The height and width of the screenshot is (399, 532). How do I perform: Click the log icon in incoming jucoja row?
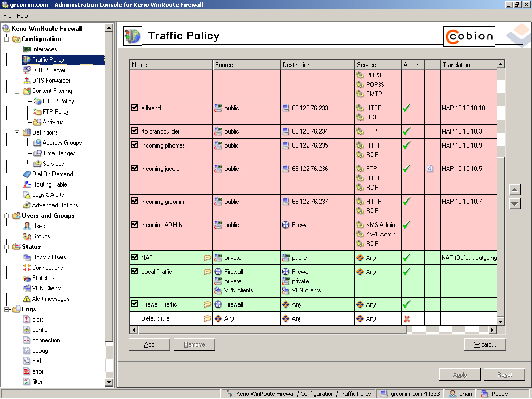pos(430,169)
